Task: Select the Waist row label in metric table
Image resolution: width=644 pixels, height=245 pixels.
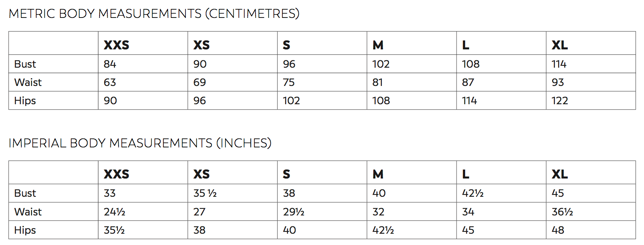Action: (28, 82)
